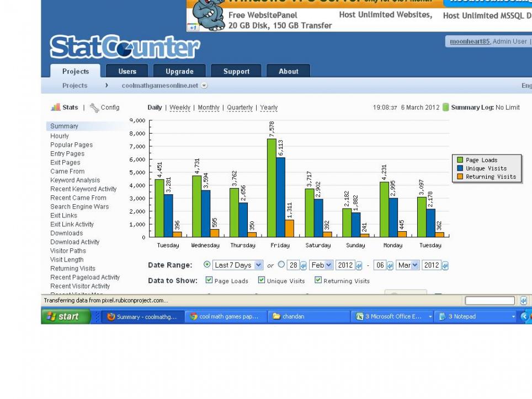Toggle the Unique Visits checkbox

(x=261, y=280)
